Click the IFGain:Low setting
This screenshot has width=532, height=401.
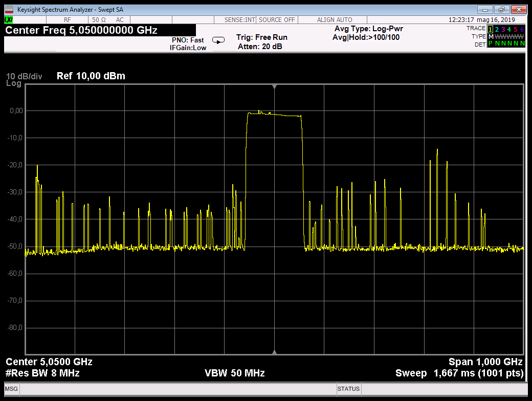pyautogui.click(x=188, y=48)
